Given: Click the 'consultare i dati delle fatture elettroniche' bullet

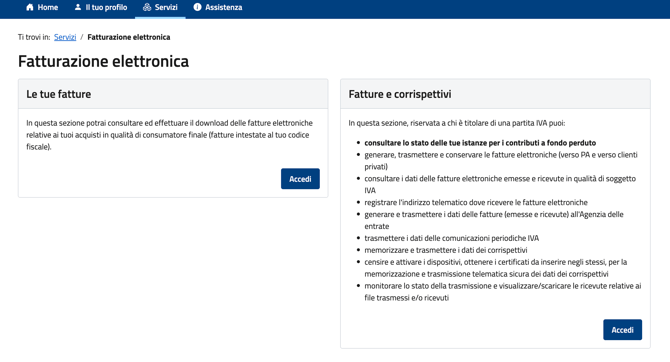Looking at the screenshot, I should [x=500, y=185].
